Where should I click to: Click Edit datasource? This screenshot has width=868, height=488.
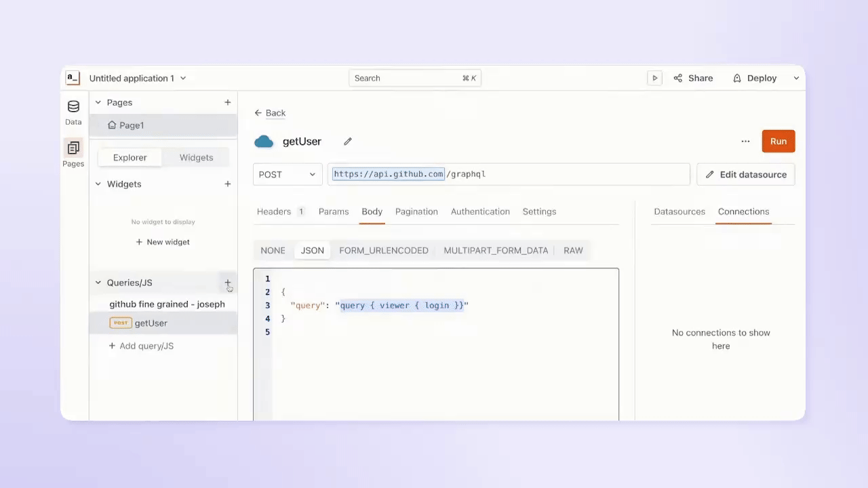coord(745,174)
